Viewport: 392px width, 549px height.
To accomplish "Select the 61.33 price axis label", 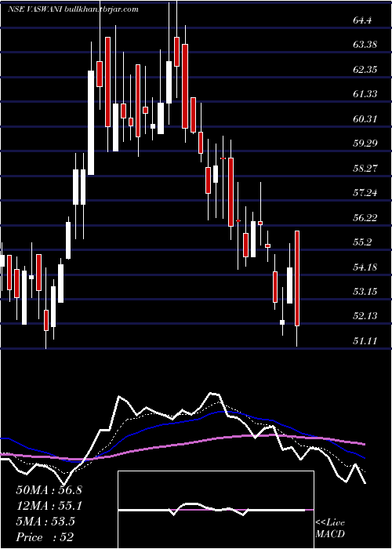I will pyautogui.click(x=365, y=94).
